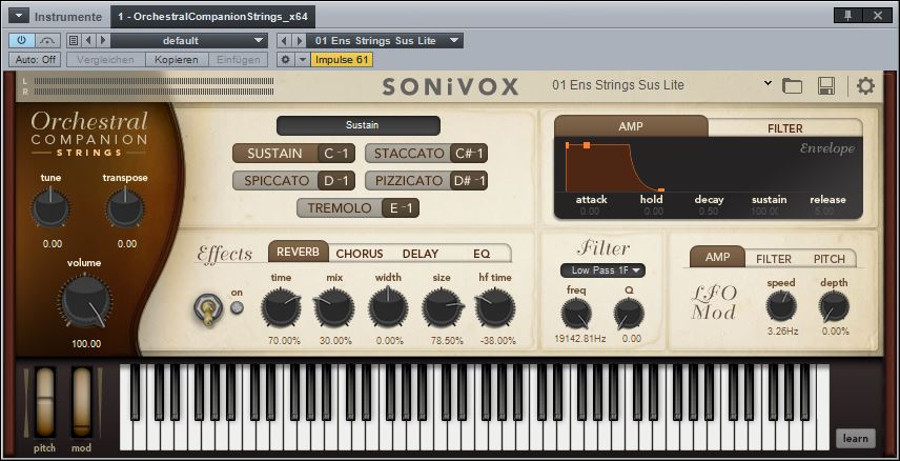
Task: Open the Sonivox preset name dropdown arrow
Action: pyautogui.click(x=768, y=84)
